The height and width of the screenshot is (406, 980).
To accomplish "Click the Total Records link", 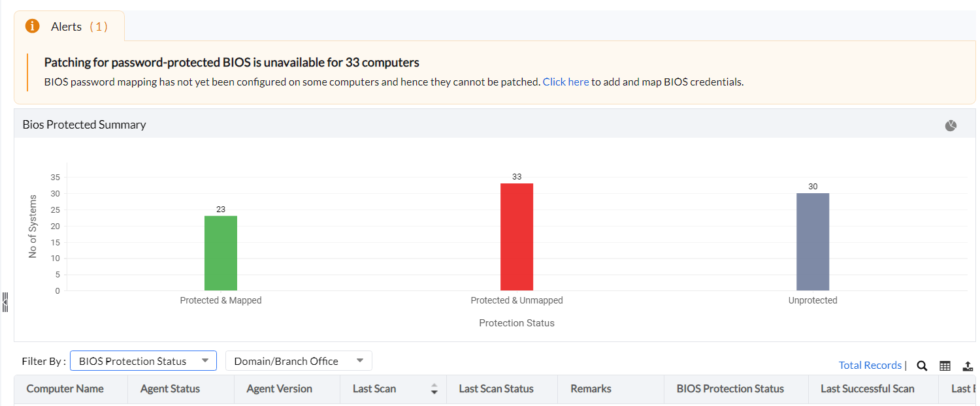I will click(870, 366).
